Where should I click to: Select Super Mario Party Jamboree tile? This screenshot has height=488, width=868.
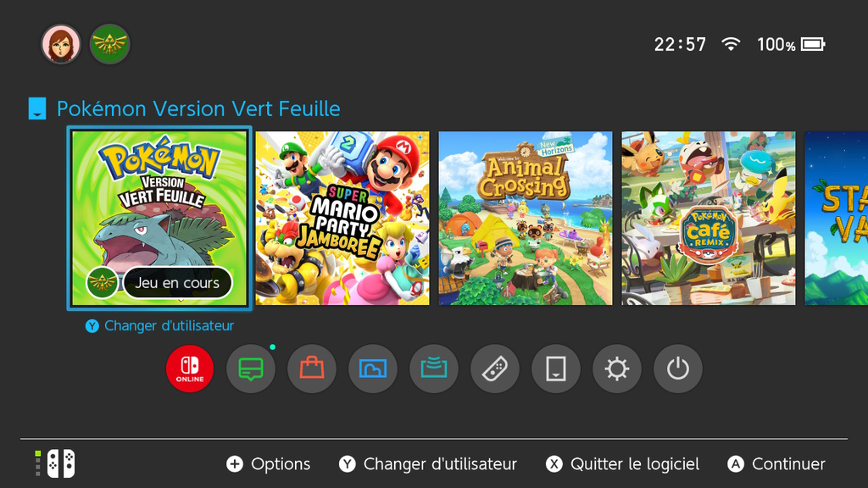pos(342,218)
